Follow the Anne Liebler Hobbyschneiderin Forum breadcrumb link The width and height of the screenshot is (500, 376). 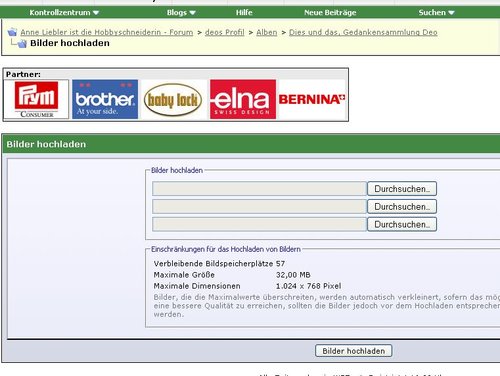coord(107,32)
